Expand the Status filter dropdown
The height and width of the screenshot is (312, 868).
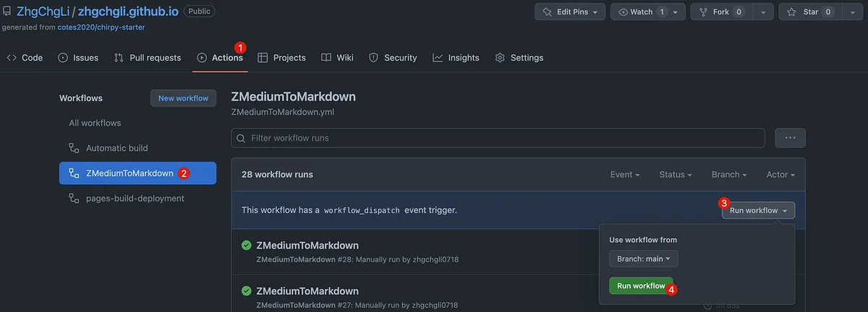click(x=676, y=175)
